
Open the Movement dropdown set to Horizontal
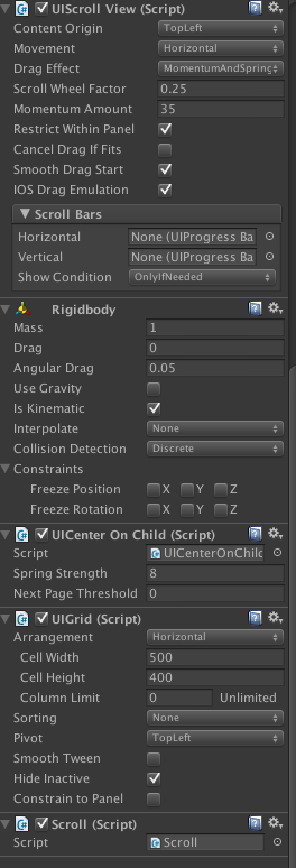(220, 48)
